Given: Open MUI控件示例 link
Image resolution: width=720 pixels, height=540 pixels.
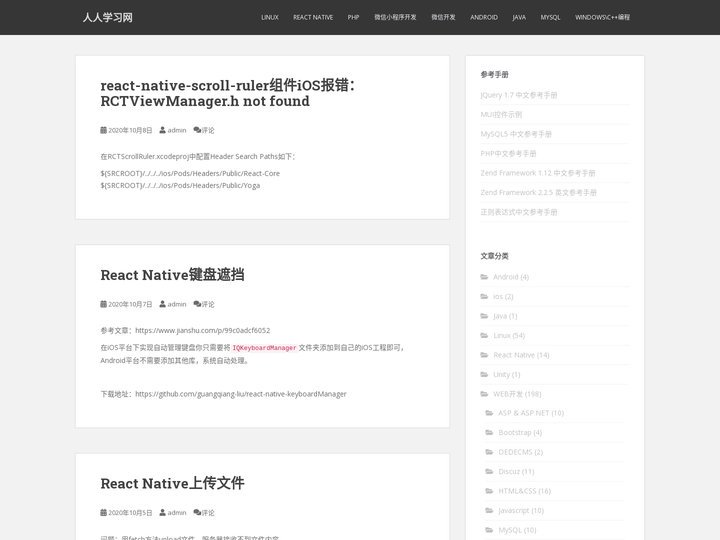Looking at the screenshot, I should tap(501, 115).
